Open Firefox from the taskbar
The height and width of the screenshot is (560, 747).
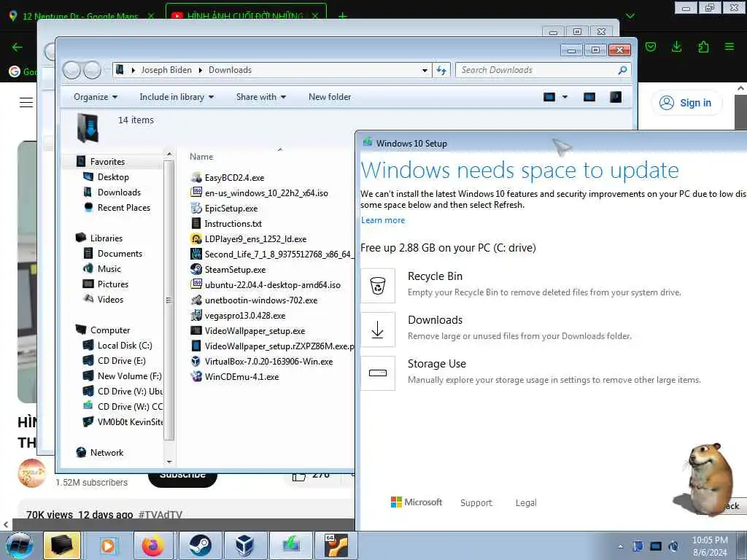pos(153,545)
